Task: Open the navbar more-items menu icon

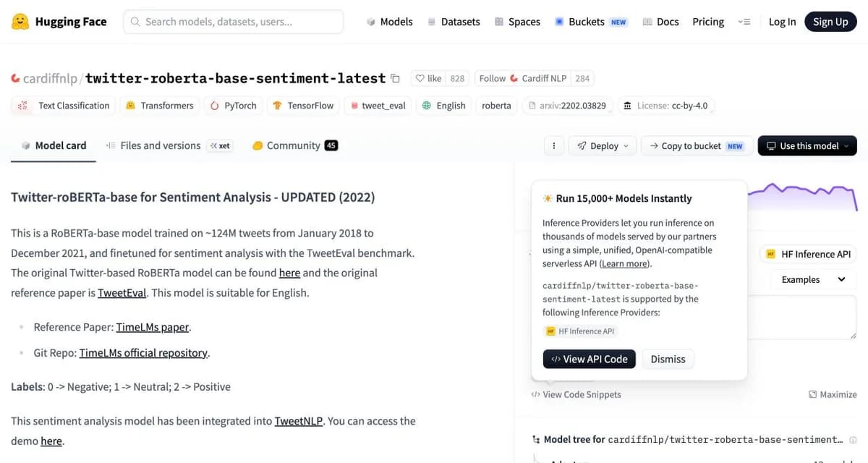Action: click(744, 22)
